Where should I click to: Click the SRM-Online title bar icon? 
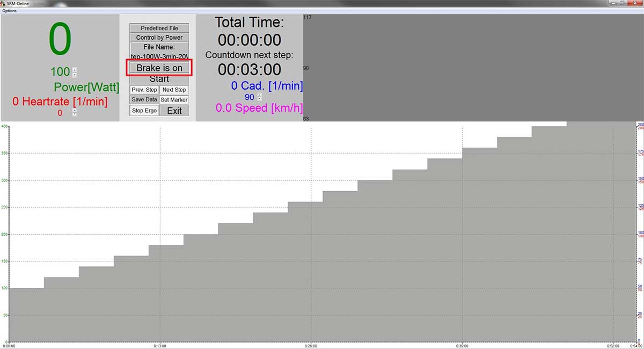(x=3, y=3)
